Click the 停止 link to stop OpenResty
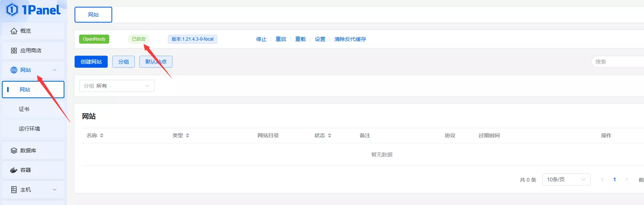The width and height of the screenshot is (644, 205). tap(261, 39)
